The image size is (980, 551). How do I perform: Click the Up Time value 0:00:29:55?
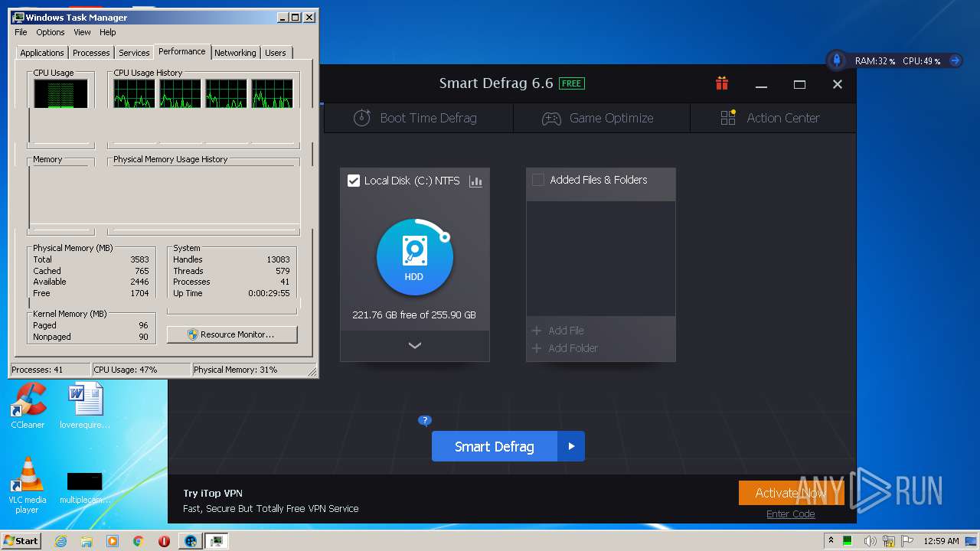[x=269, y=293]
